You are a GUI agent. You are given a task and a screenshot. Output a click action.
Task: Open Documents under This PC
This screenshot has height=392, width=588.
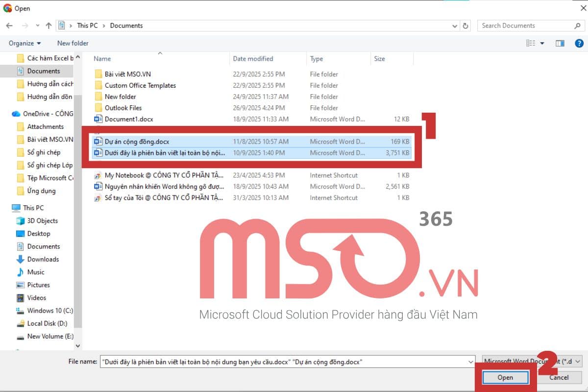click(x=38, y=246)
